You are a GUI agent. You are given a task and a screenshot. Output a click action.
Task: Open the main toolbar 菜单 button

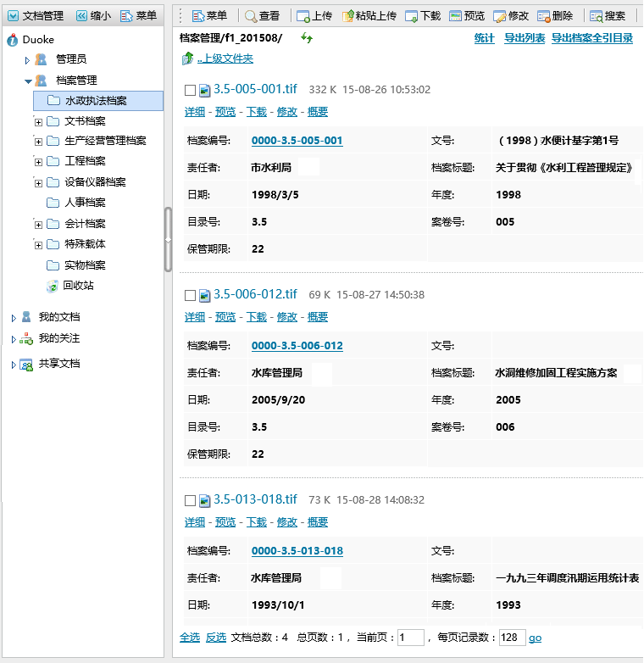(x=209, y=16)
